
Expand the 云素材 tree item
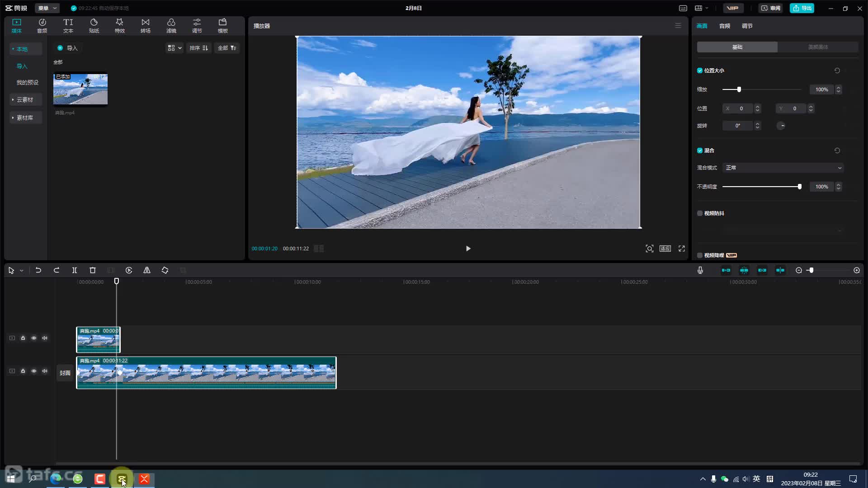click(x=26, y=99)
